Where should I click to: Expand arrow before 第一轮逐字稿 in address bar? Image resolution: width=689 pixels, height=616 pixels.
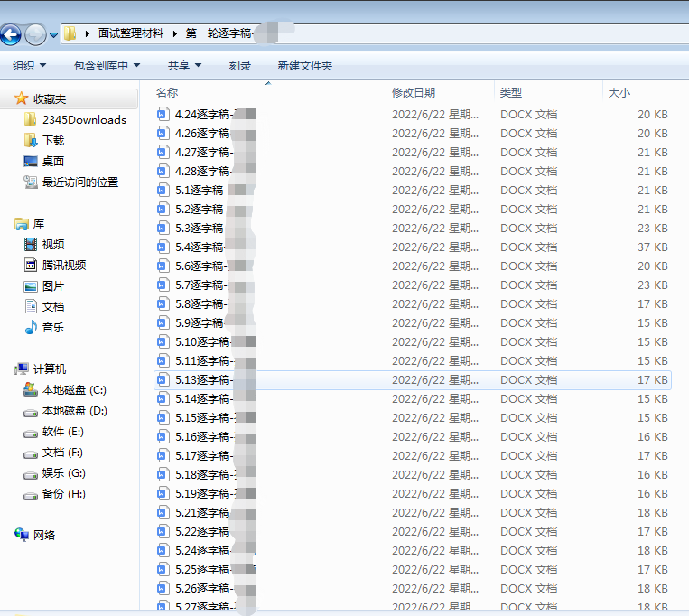pos(175,33)
